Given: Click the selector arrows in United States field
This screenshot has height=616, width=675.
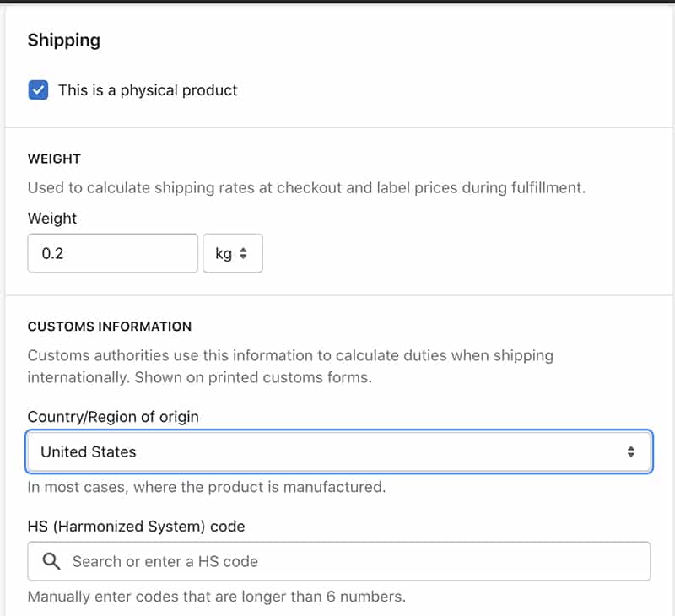Looking at the screenshot, I should point(630,451).
